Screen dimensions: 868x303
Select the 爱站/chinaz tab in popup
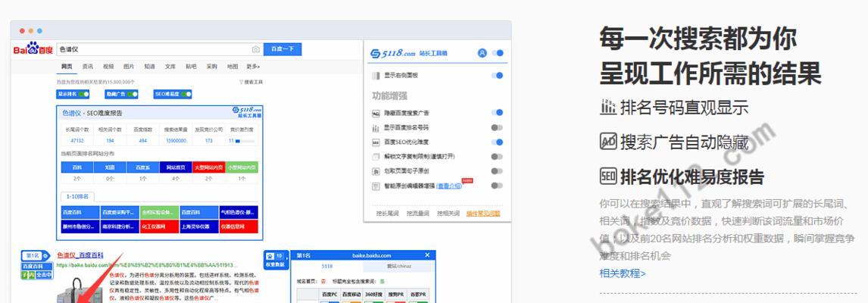398,267
